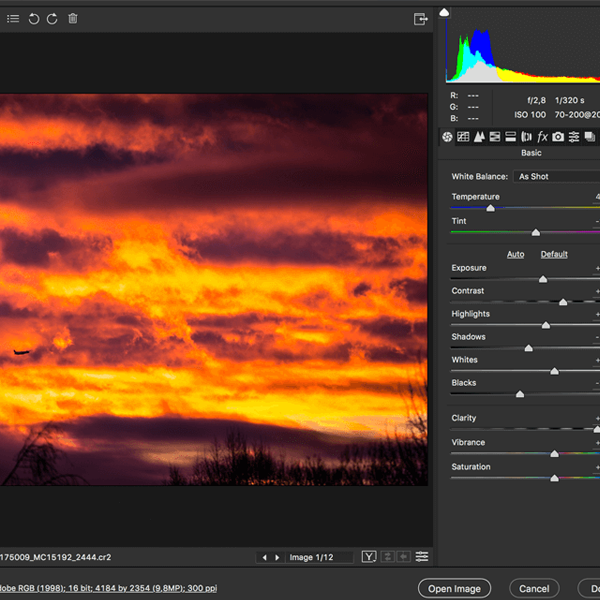Click the Auto tone link

coord(515,254)
